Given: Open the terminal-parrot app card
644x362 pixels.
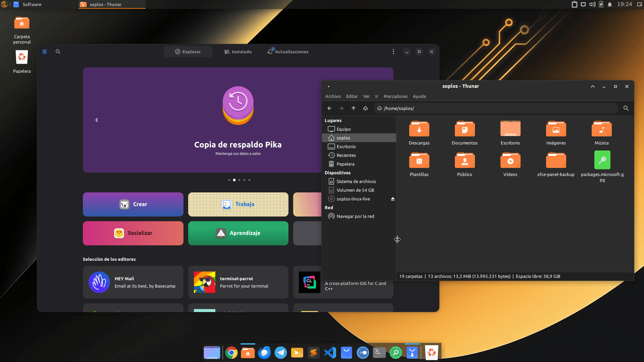Looking at the screenshot, I should coord(238,282).
